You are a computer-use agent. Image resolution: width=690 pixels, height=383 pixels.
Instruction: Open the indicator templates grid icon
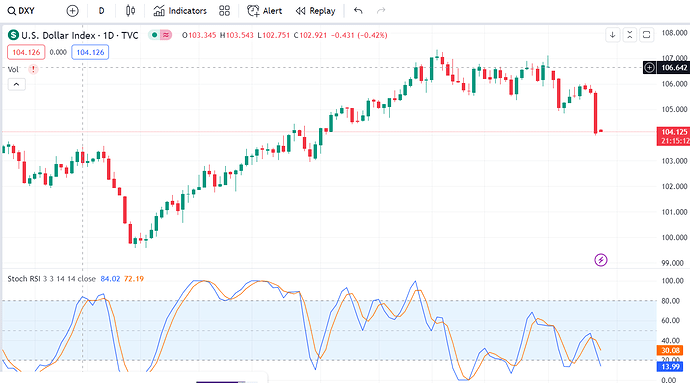pyautogui.click(x=224, y=11)
